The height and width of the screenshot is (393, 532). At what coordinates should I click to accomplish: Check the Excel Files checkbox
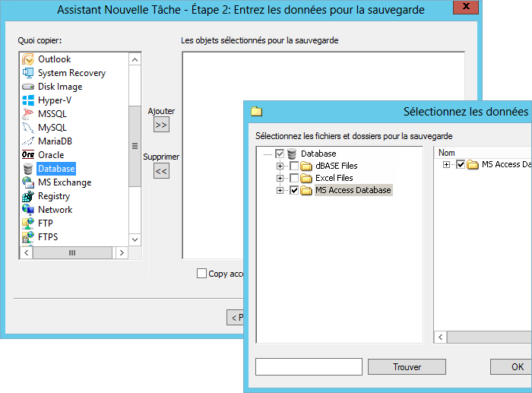pyautogui.click(x=294, y=178)
